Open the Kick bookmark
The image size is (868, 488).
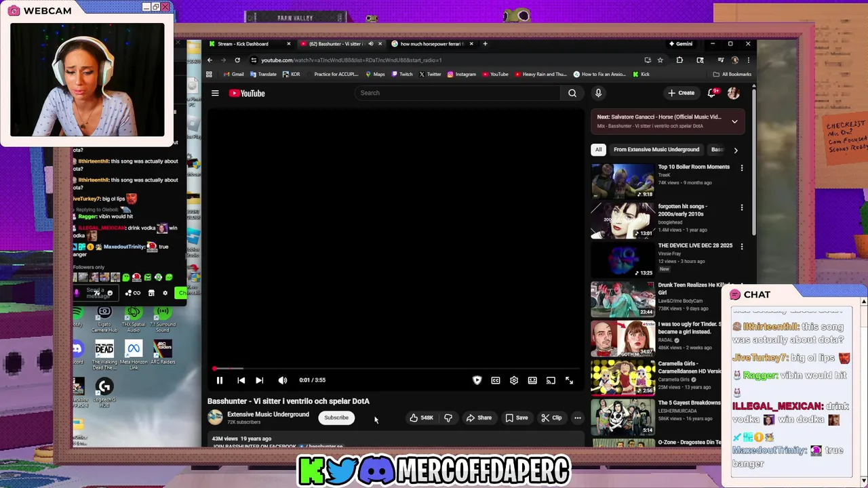642,74
